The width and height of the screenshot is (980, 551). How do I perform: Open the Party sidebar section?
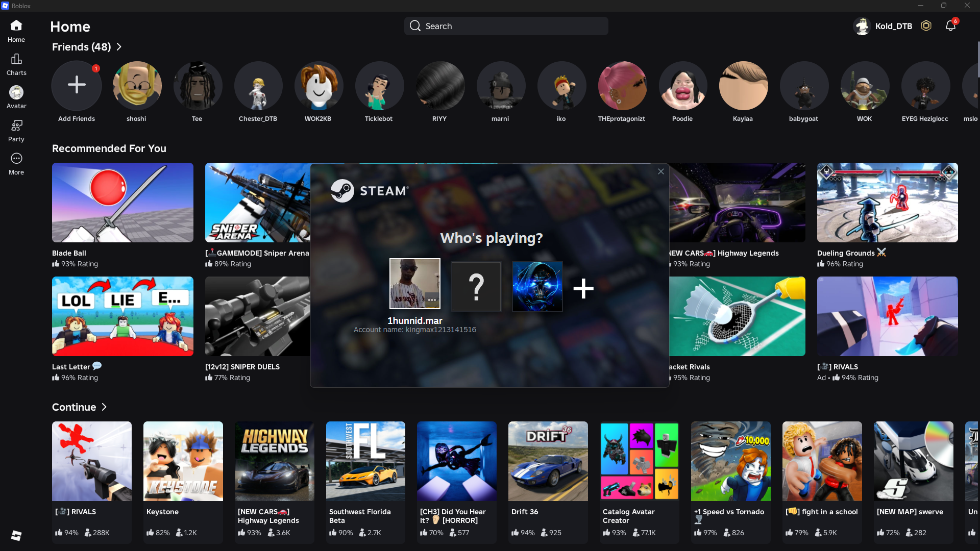pos(16,131)
